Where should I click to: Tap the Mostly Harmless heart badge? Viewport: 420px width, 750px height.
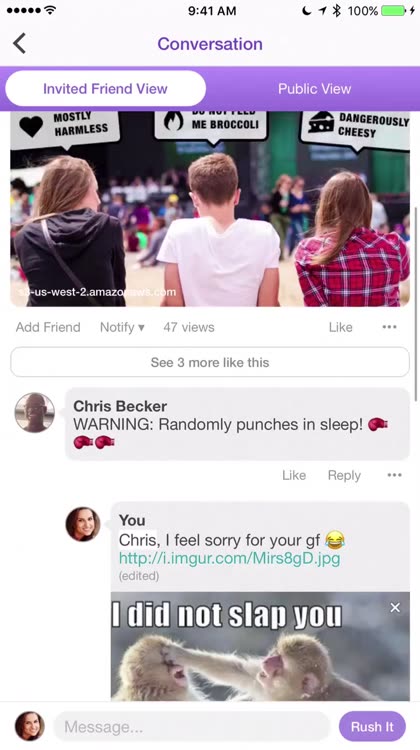pyautogui.click(x=65, y=127)
